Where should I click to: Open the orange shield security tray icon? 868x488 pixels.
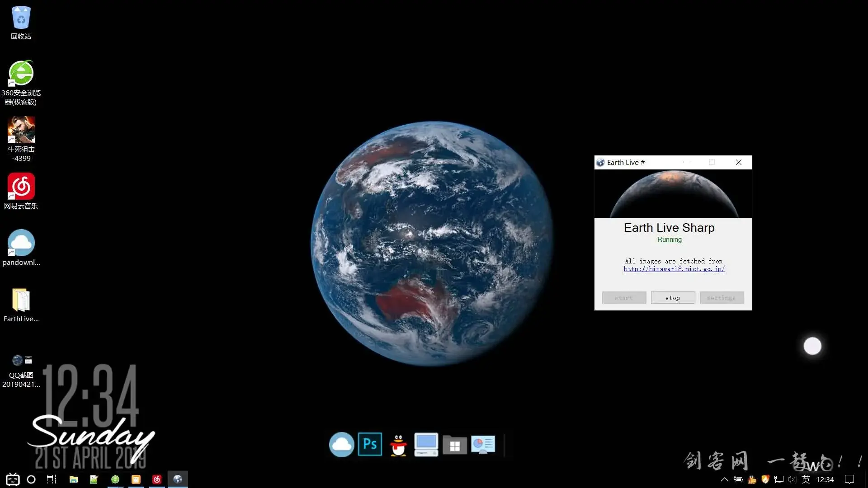(x=765, y=479)
